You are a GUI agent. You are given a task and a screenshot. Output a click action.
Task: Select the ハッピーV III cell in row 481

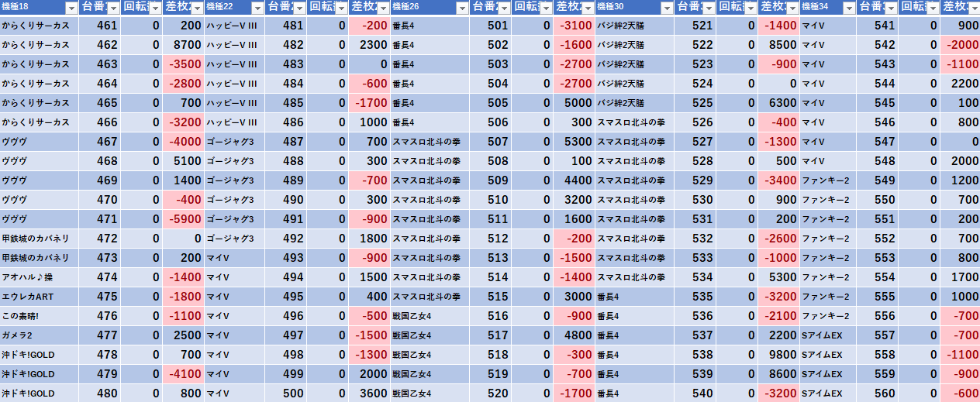pyautogui.click(x=233, y=26)
